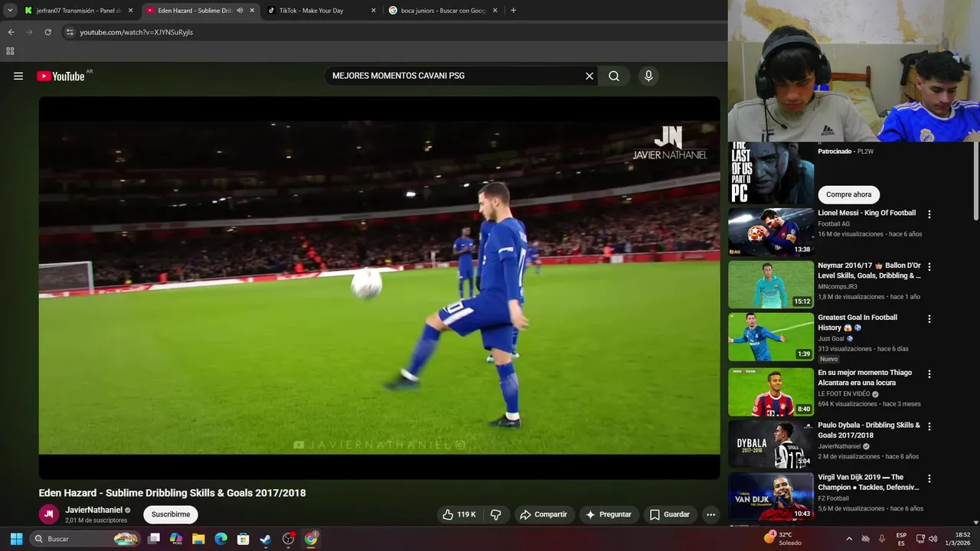Viewport: 980px width, 551px height.
Task: Open more actions beside Guardar
Action: (710, 514)
